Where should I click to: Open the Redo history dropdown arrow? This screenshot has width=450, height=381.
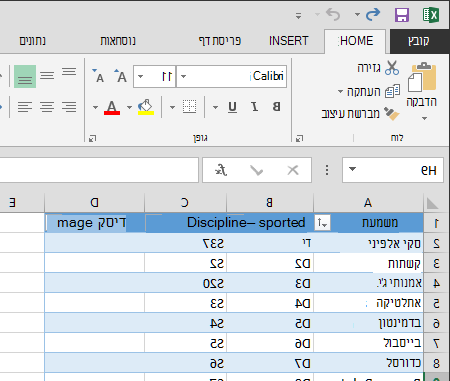point(357,14)
